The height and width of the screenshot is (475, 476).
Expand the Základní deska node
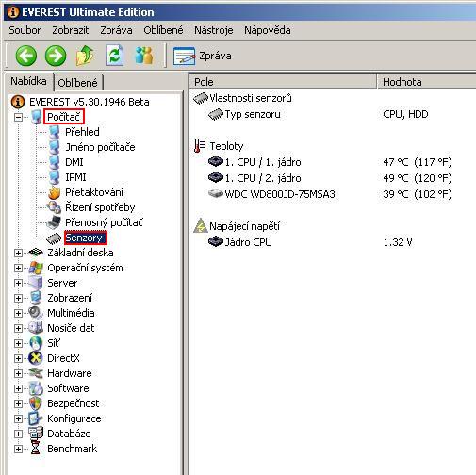tap(18, 253)
